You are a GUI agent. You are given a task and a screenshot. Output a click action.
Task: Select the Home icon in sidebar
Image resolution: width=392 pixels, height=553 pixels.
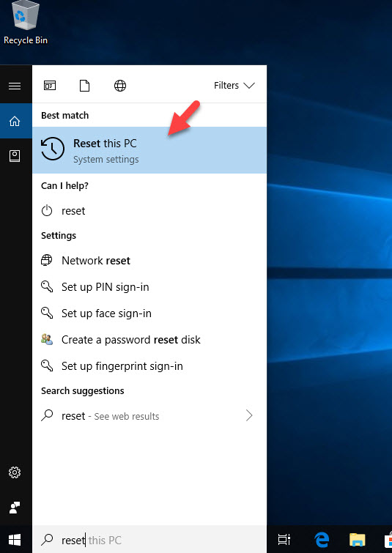coord(15,122)
